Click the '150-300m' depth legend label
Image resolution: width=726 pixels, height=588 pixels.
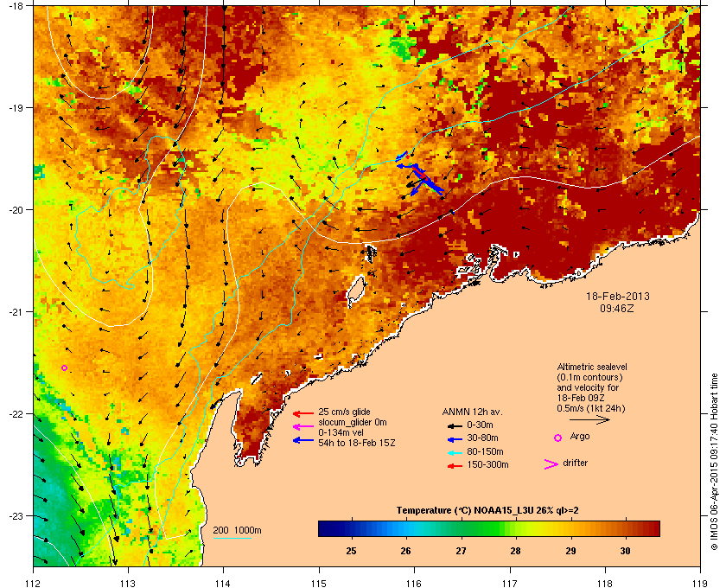(487, 464)
